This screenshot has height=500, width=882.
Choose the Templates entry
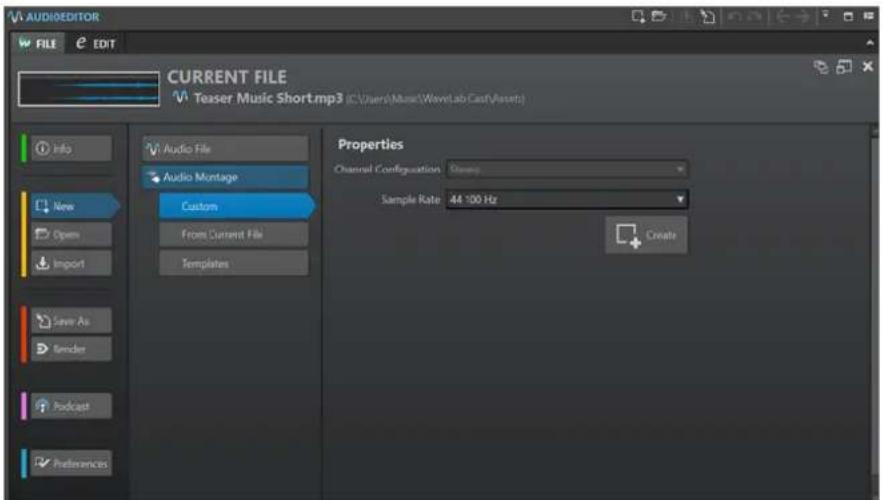click(233, 263)
